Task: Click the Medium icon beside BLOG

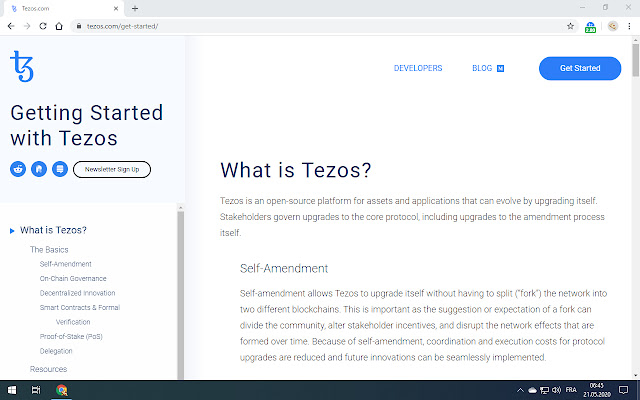Action: (500, 69)
